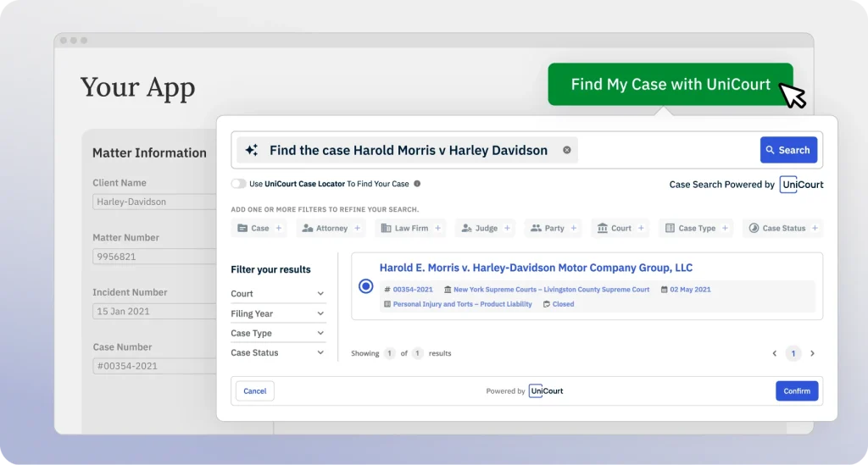Select the Harold E. Morris case radio button

[365, 285]
